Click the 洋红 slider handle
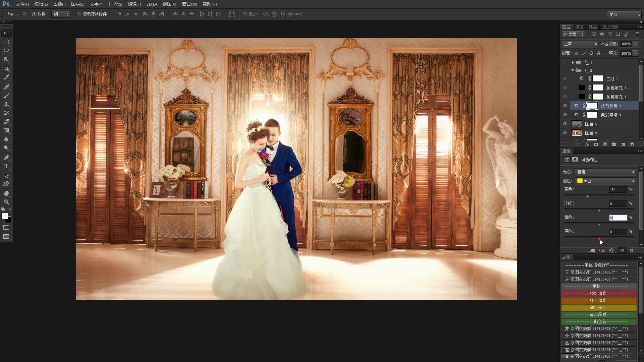The width and height of the screenshot is (644, 362). [x=599, y=210]
